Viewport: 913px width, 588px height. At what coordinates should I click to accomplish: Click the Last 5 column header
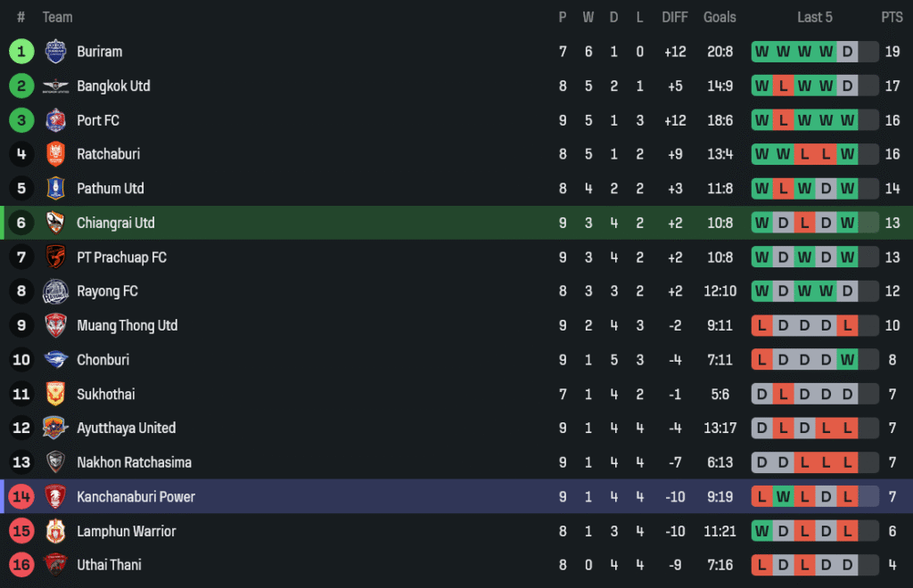[815, 17]
